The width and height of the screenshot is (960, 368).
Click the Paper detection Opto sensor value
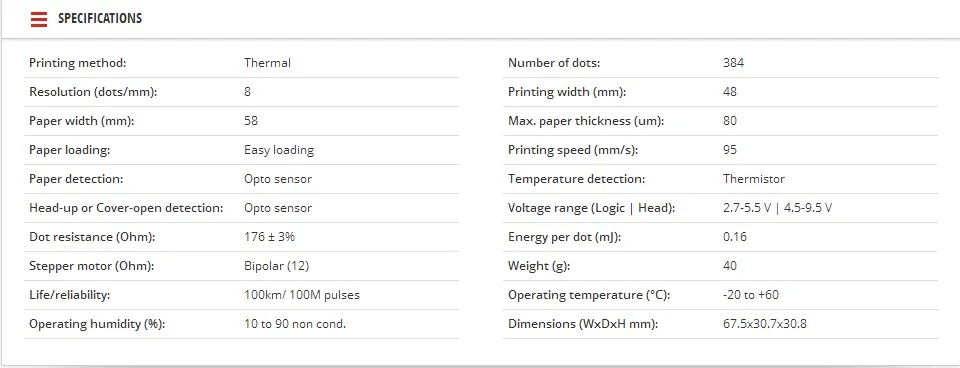coord(278,179)
